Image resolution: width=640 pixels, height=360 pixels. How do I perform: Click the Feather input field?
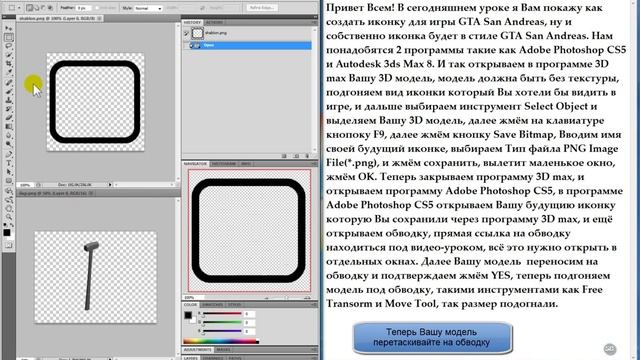84,8
